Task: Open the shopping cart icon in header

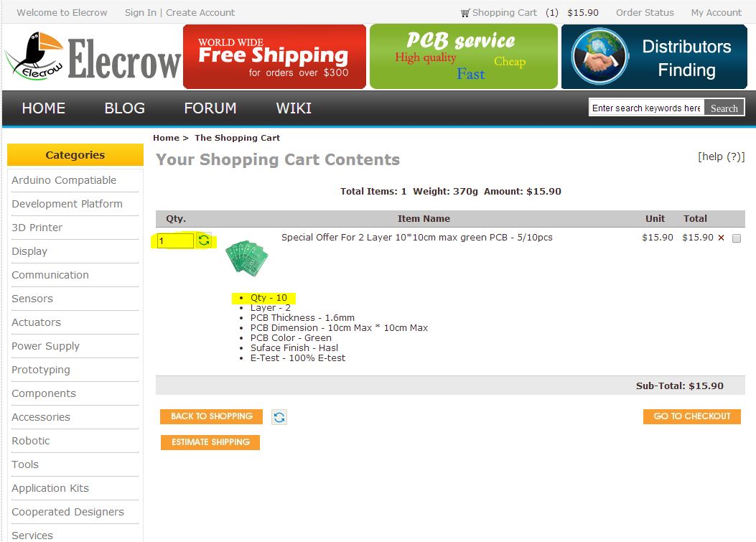Action: pyautogui.click(x=465, y=13)
